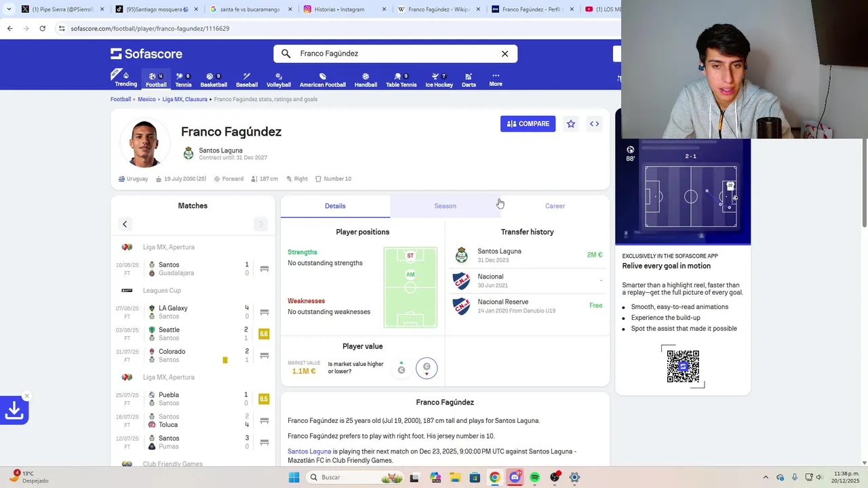868x488 pixels.
Task: Vote market value lower
Action: pos(427,368)
